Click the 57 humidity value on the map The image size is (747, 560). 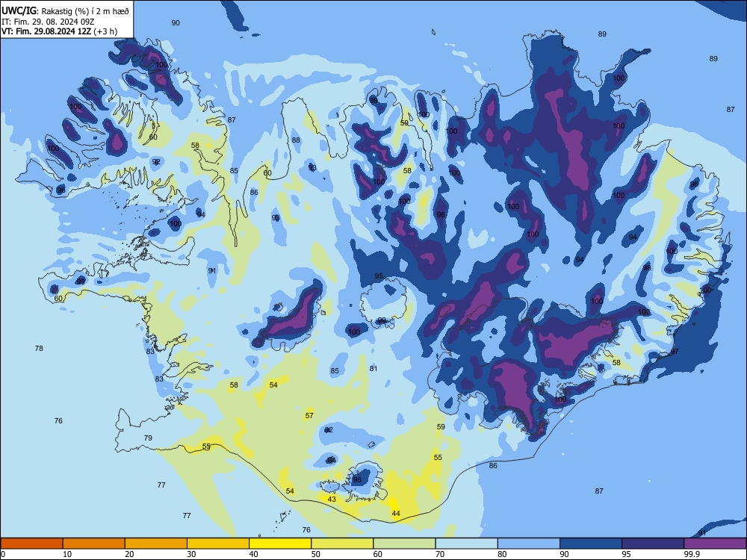coord(309,416)
